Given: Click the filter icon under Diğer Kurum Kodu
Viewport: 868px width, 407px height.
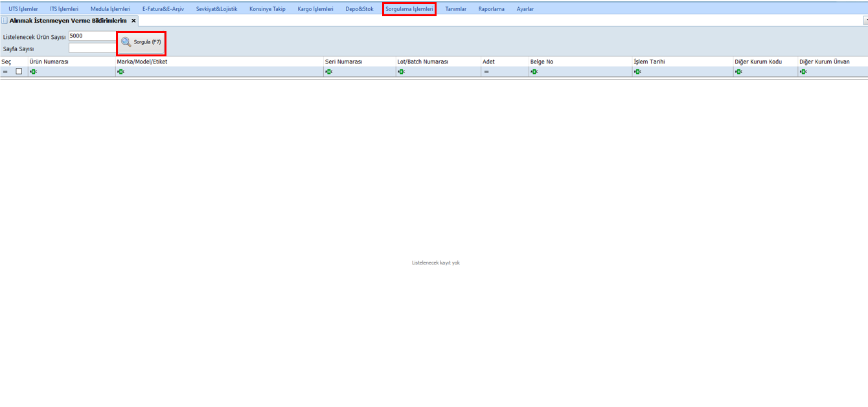Looking at the screenshot, I should point(738,72).
